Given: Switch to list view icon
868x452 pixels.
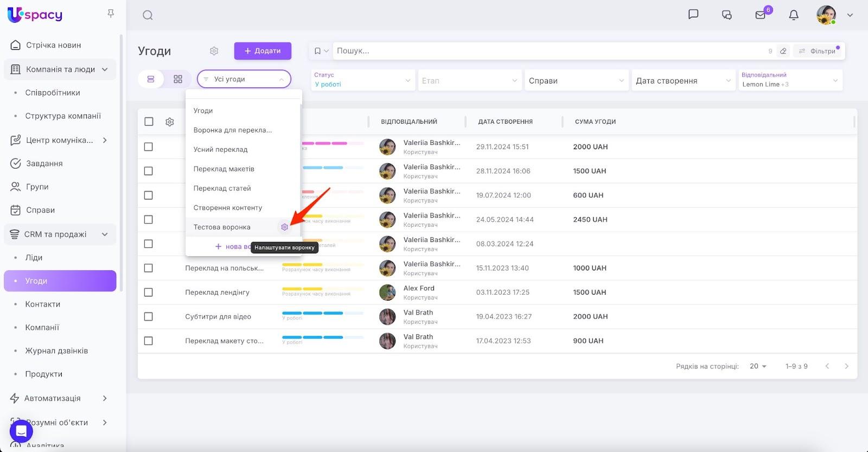Looking at the screenshot, I should 151,79.
